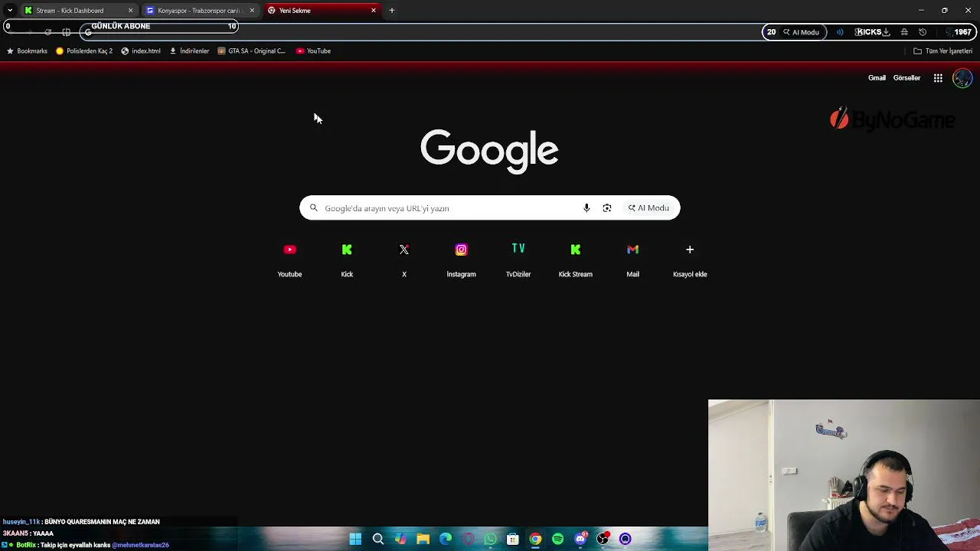The image size is (980, 551).
Task: Open the Google apps grid
Action: (x=938, y=78)
